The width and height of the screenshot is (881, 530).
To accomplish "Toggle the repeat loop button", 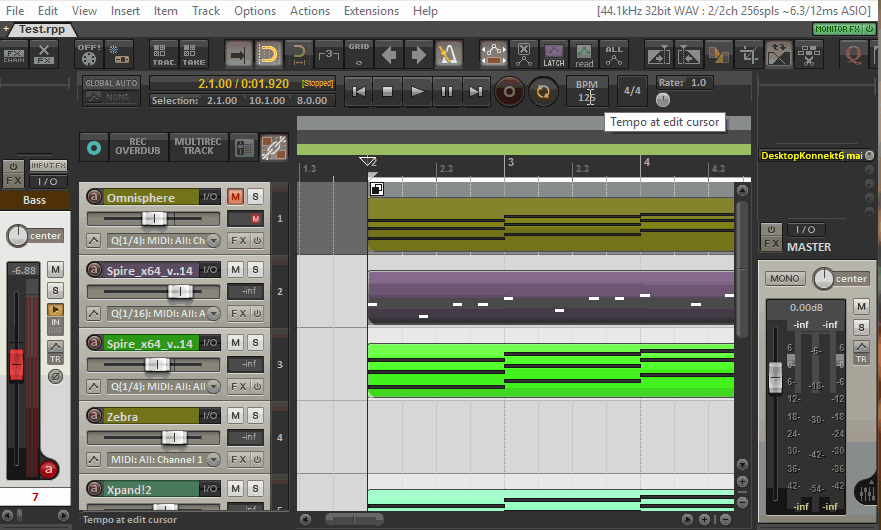I will 543,91.
